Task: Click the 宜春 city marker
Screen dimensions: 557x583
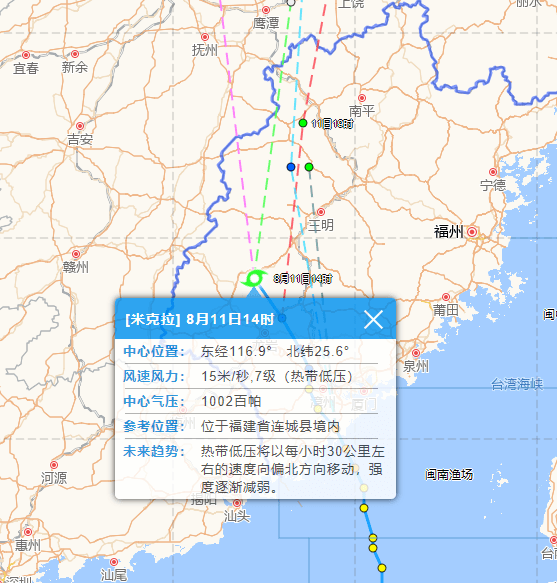Action: [26, 55]
